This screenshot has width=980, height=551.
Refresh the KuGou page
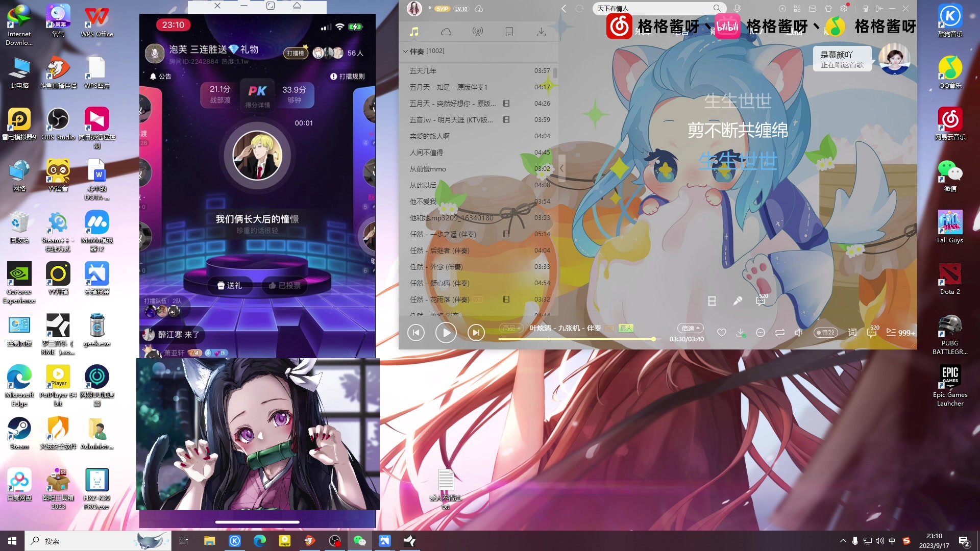coord(579,9)
